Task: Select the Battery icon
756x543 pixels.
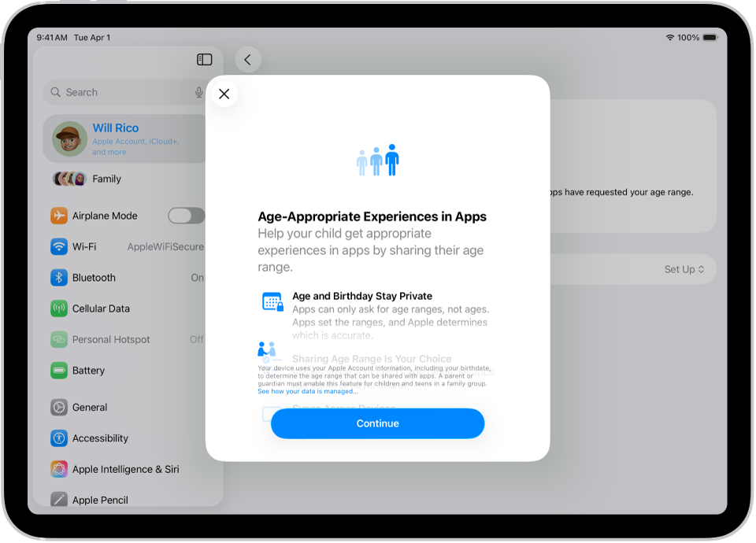Action: tap(57, 370)
